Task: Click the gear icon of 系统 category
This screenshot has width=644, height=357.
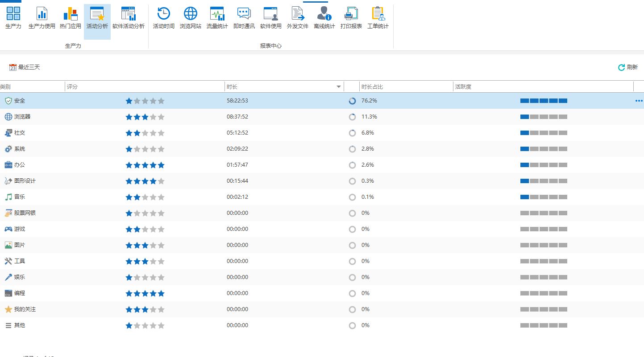Action: (x=8, y=149)
